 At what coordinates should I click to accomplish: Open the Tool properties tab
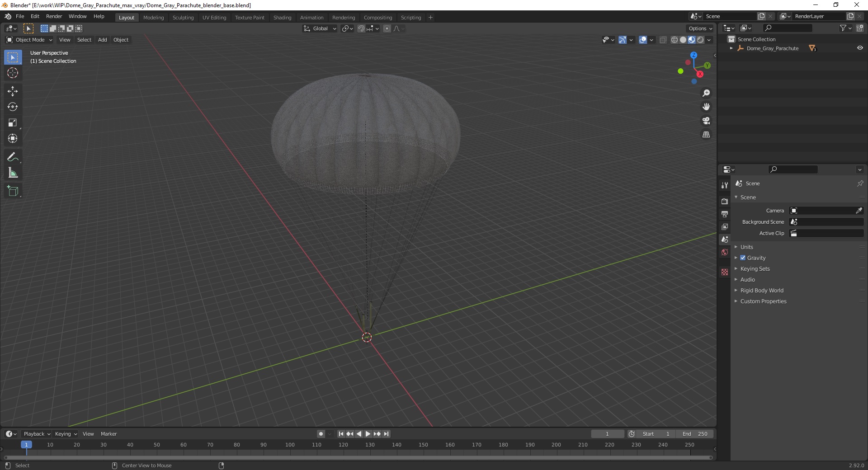click(725, 185)
